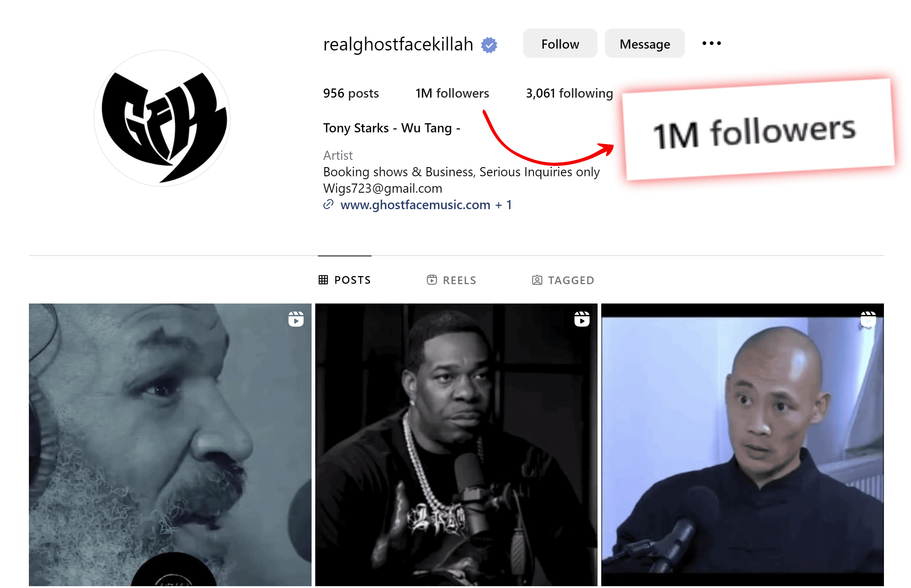Click the grid icon beside POSTS
This screenshot has height=588, width=911.
pyautogui.click(x=323, y=280)
